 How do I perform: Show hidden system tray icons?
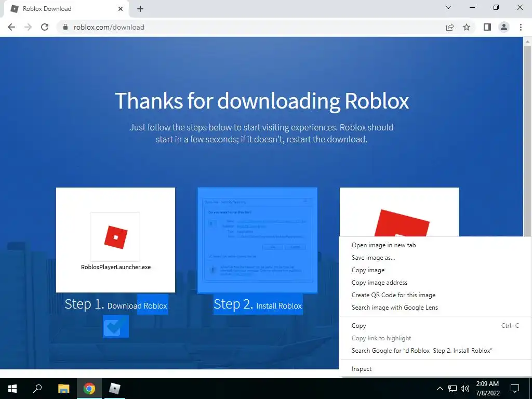(x=440, y=389)
